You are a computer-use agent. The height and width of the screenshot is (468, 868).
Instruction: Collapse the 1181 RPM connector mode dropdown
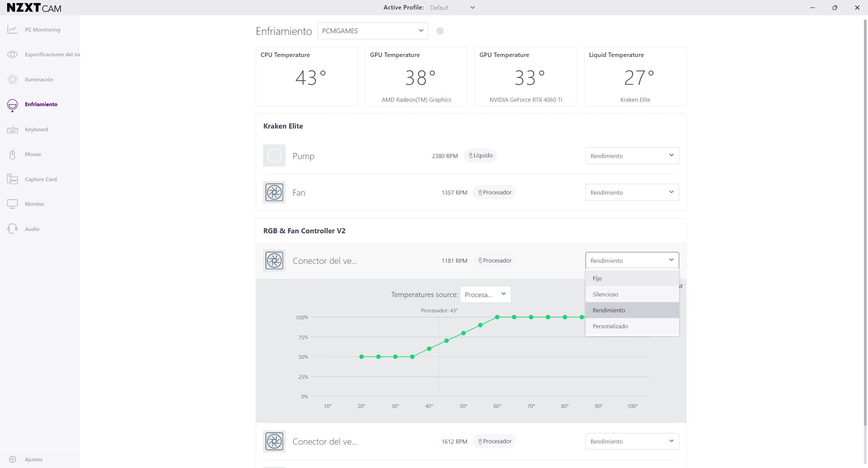[x=632, y=260]
